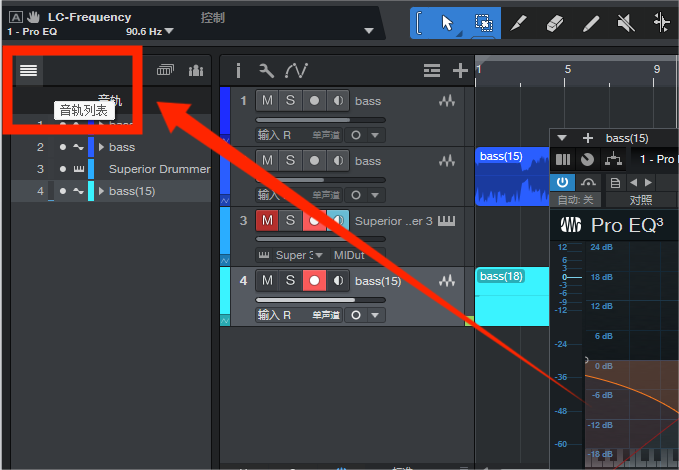Open the 自动: 关 automation mode selector
This screenshot has height=470, width=679.
(576, 200)
